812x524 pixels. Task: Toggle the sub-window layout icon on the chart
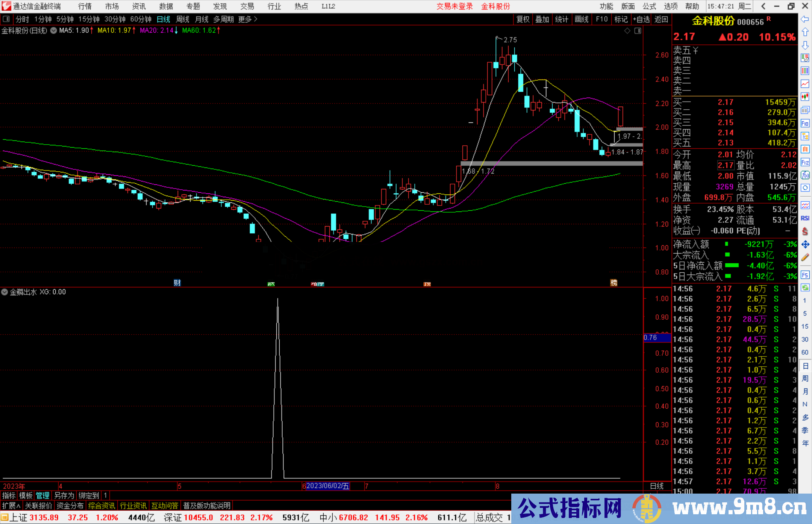click(x=638, y=31)
